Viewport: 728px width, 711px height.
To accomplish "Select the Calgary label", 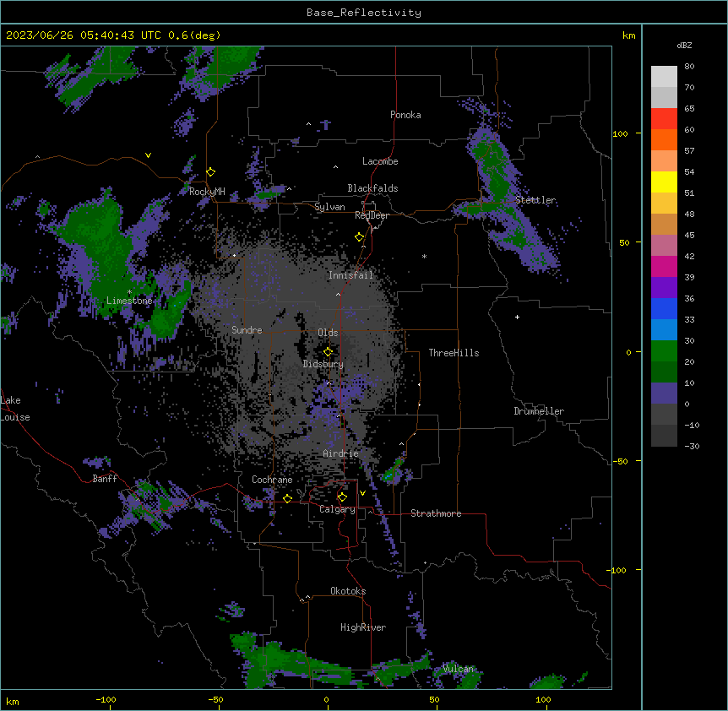I will pyautogui.click(x=337, y=509).
